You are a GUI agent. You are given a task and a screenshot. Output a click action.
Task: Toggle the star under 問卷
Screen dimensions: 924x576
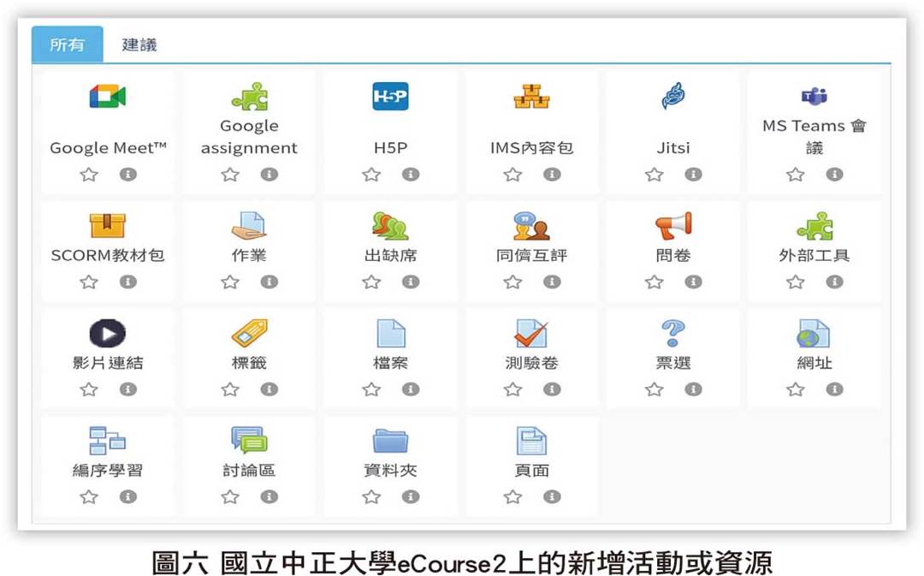pos(654,282)
